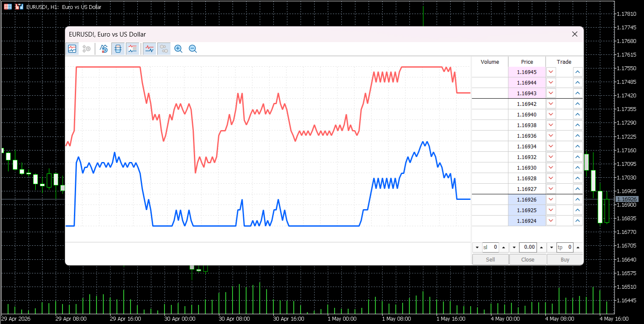The image size is (644, 324).
Task: Click red down chevron at 1.16940
Action: click(551, 114)
